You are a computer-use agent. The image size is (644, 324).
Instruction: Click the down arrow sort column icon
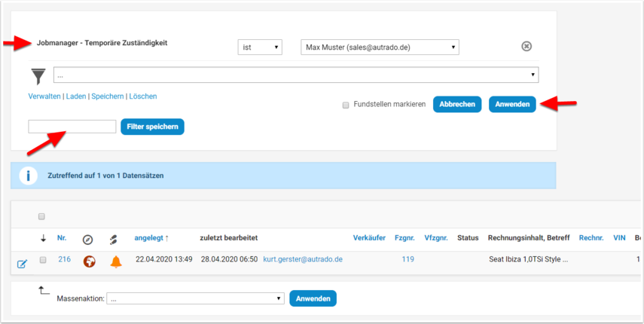43,239
